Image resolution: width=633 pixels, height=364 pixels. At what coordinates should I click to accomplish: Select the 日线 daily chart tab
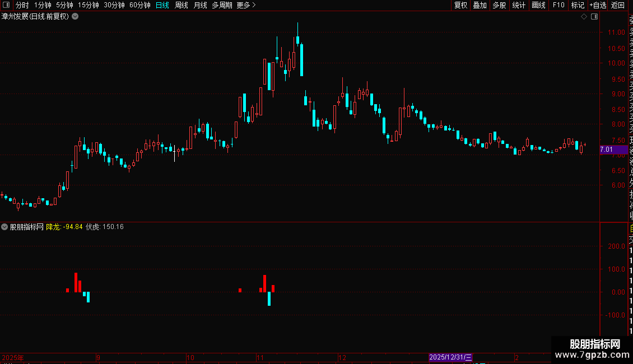pos(162,5)
